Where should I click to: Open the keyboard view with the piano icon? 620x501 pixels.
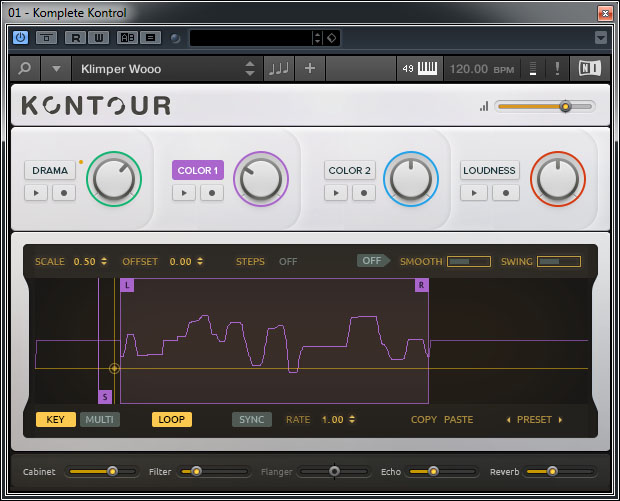click(427, 69)
